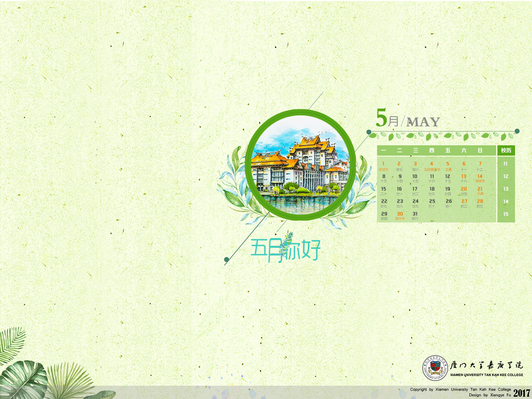The image size is (532, 399).
Task: Select May 9 labeled 十四
Action: (400, 179)
